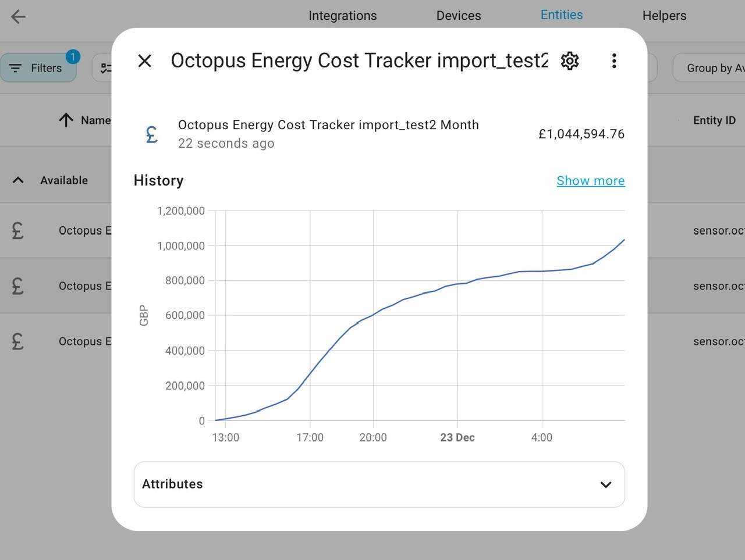Image resolution: width=745 pixels, height=560 pixels.
Task: Click the back arrow icon
Action: 19,16
